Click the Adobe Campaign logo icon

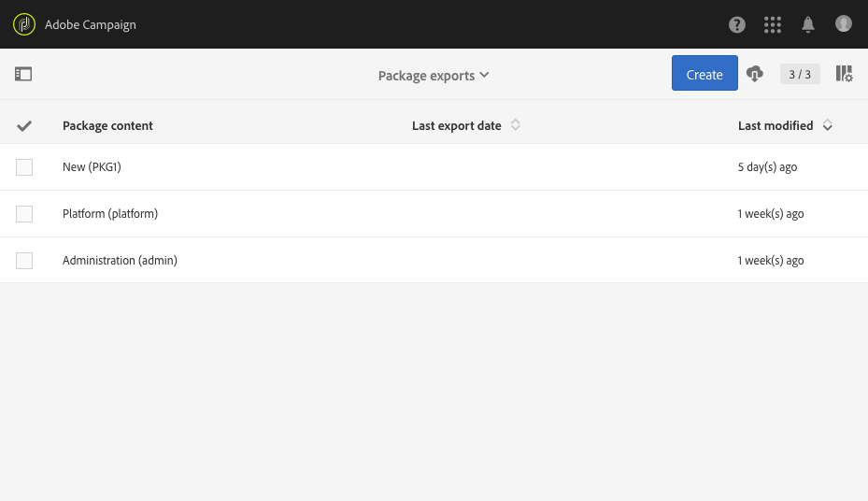point(24,24)
